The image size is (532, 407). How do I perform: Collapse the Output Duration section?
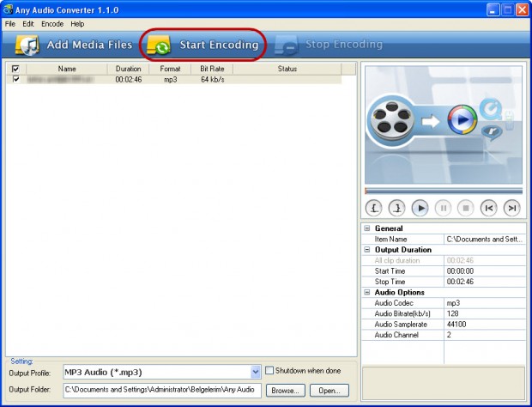366,250
